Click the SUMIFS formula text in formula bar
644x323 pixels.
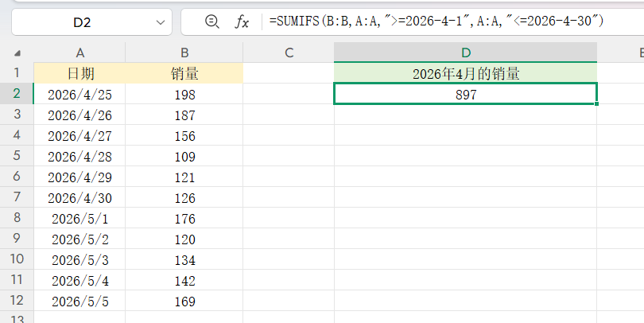(436, 21)
